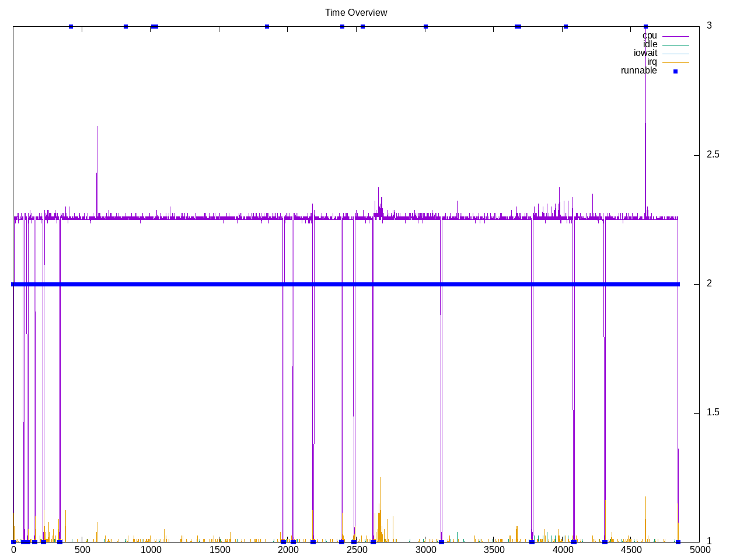
Task: Click bottom runnable marker near x-value 3100
Action: tap(441, 542)
